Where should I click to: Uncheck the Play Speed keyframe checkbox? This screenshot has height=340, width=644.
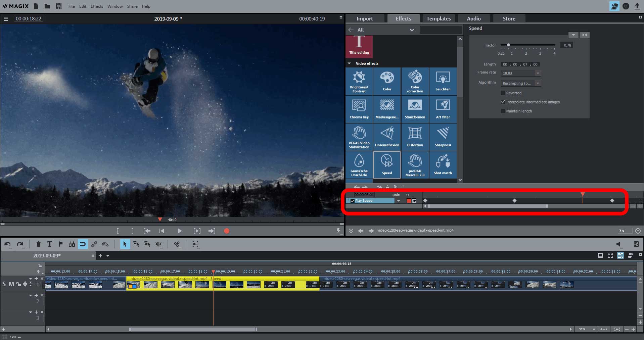(352, 201)
